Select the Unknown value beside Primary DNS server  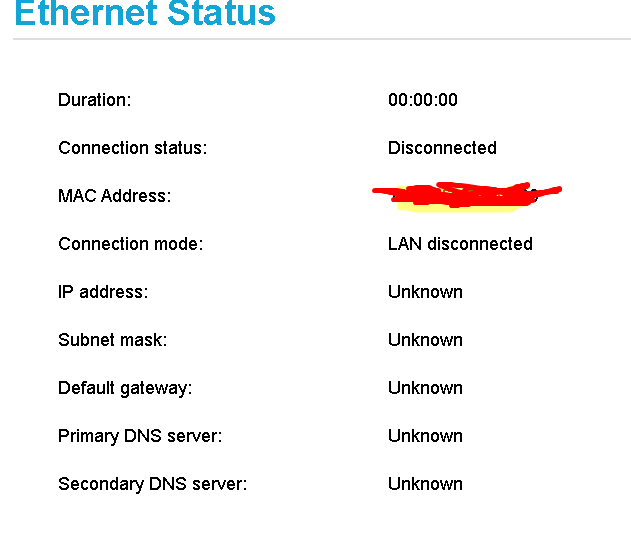[x=425, y=436]
